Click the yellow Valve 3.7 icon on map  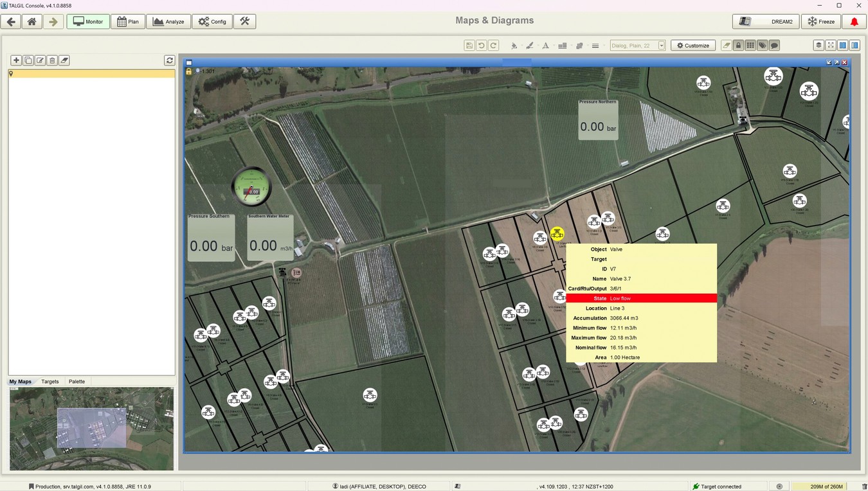[557, 234]
